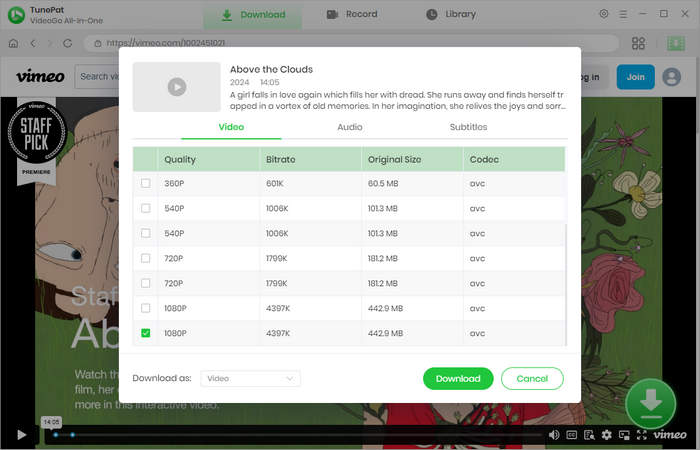This screenshot has width=700, height=450.
Task: Open the website grid selector icon
Action: point(638,43)
